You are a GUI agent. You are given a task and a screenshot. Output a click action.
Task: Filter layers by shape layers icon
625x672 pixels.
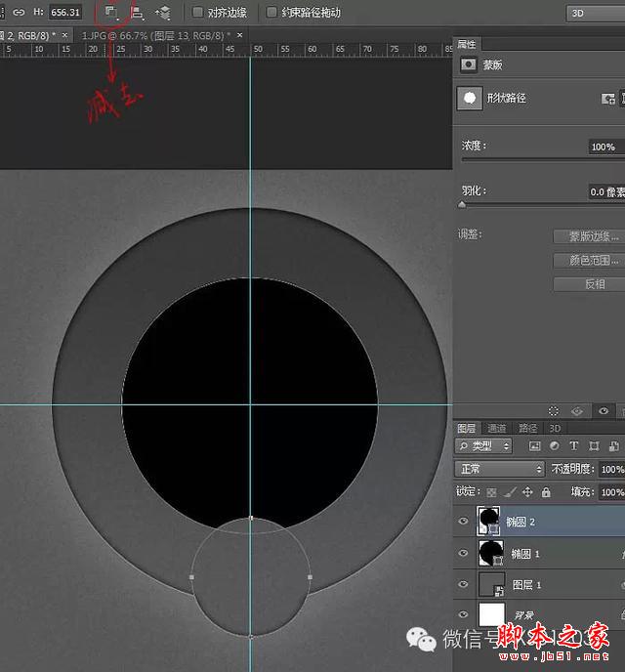coord(594,446)
